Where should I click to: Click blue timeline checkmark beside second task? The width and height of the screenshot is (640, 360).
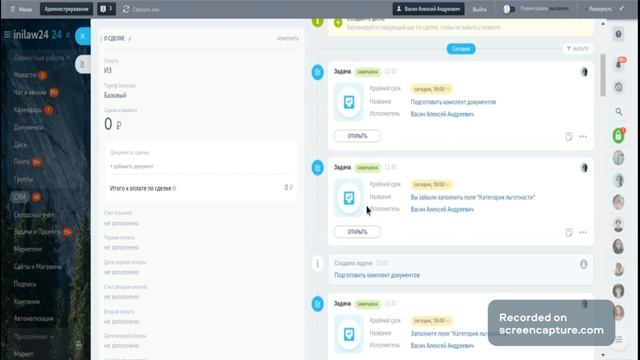318,168
